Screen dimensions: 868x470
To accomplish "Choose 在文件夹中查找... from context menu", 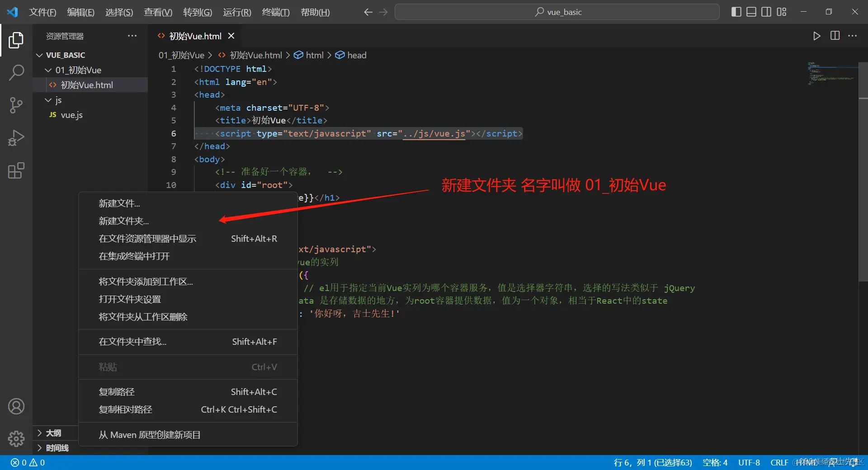I will coord(188,342).
